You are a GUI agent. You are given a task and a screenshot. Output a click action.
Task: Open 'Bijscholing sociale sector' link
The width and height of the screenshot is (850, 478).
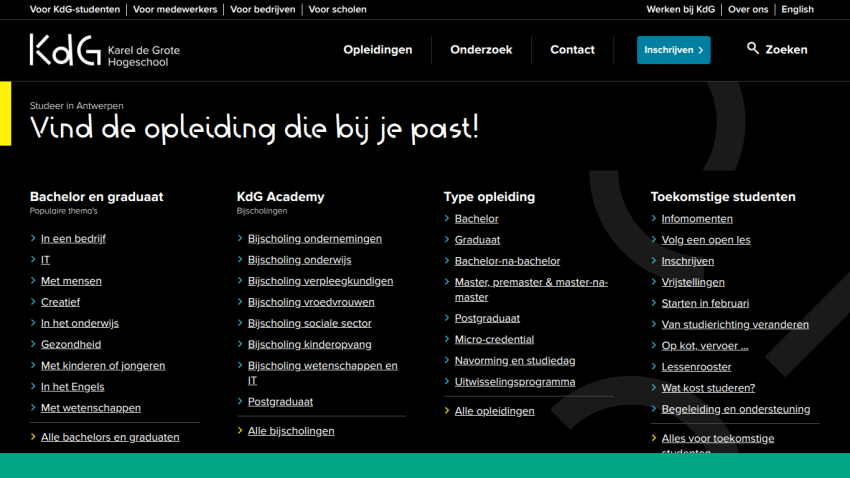click(310, 323)
